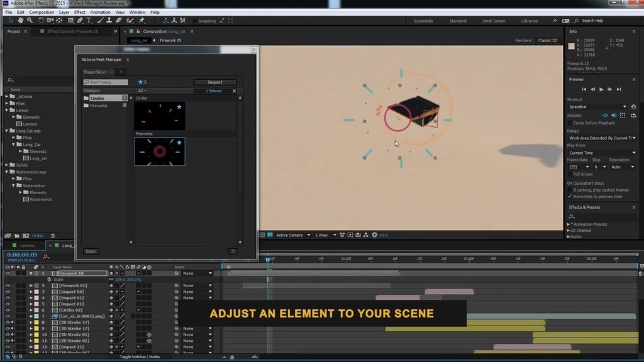Screen dimensions: 644x362
Task: Select the Brush tool
Action: (x=100, y=21)
